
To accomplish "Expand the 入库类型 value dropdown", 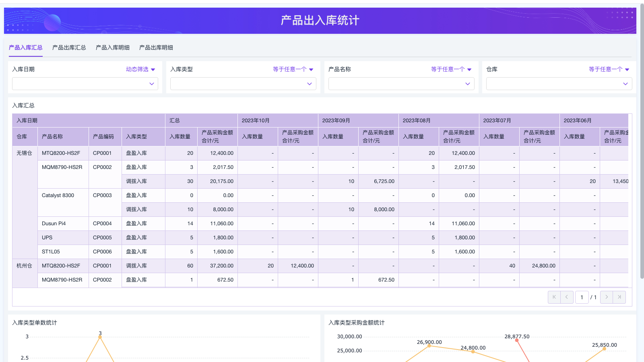I will tap(243, 84).
